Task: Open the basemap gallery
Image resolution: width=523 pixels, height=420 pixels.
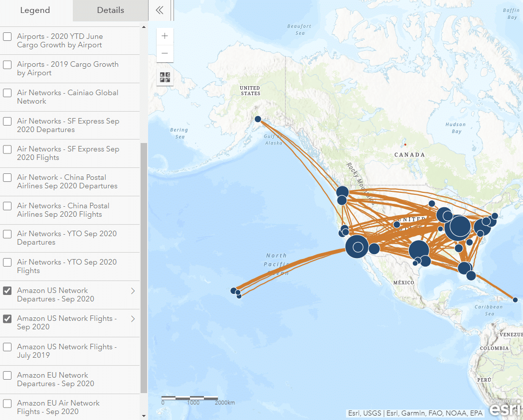Action: 165,77
